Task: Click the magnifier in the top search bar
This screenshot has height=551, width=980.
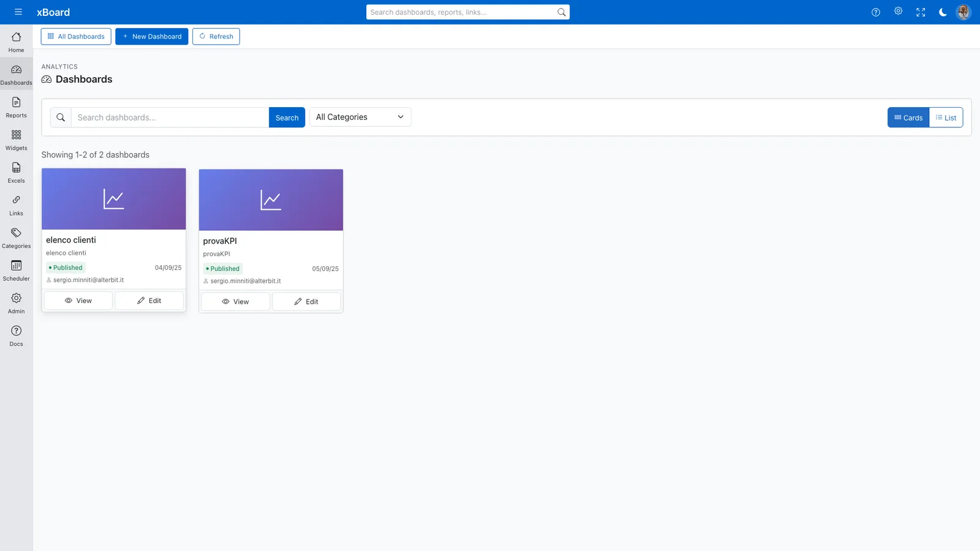Action: tap(561, 12)
